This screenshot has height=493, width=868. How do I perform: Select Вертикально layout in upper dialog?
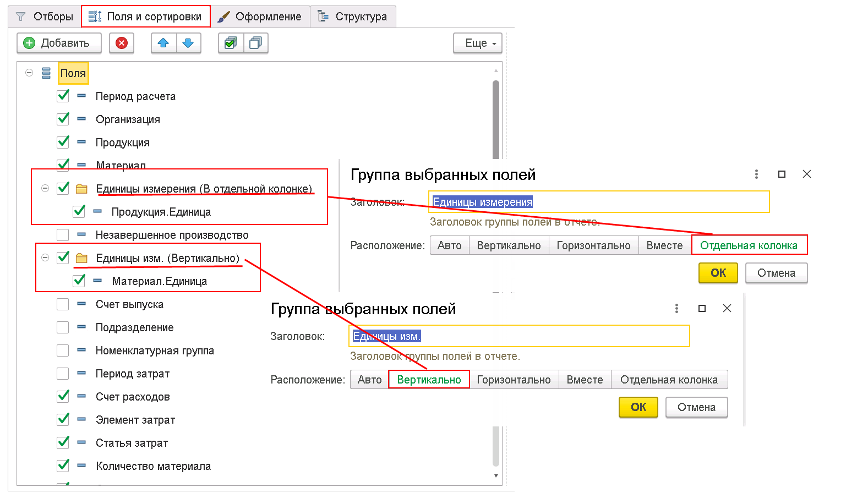(509, 245)
